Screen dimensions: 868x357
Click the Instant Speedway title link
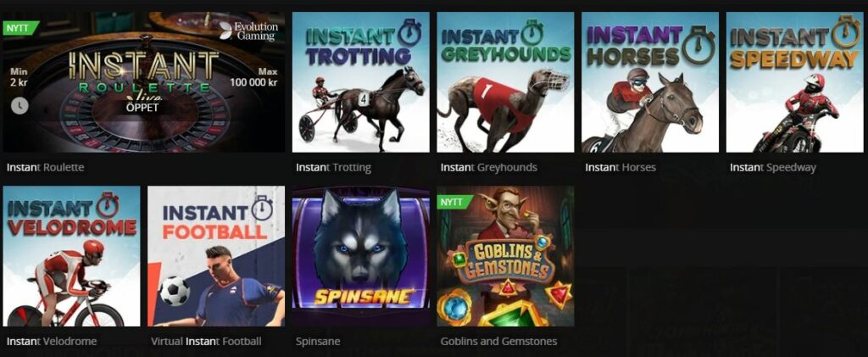[773, 167]
